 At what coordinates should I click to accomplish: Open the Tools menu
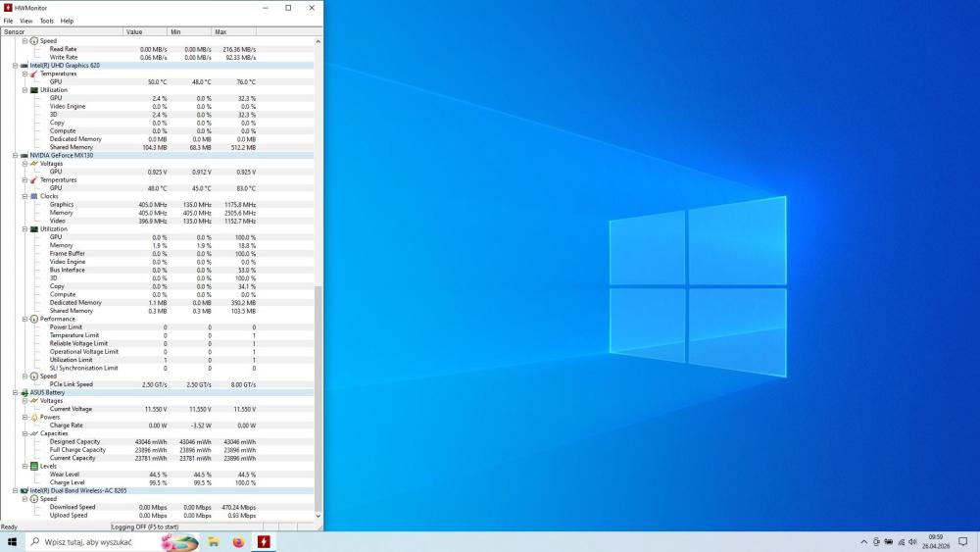click(x=47, y=21)
